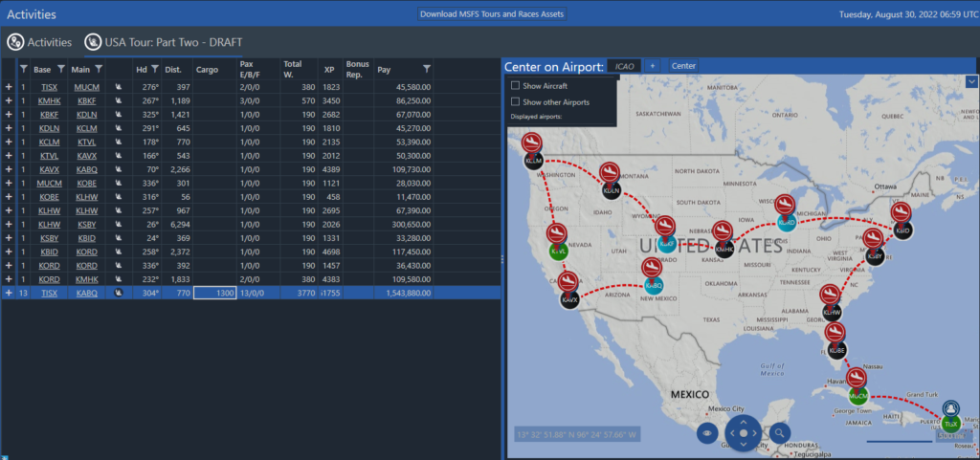Click the Cargo cell showing 1300
The image size is (980, 460).
click(x=215, y=293)
